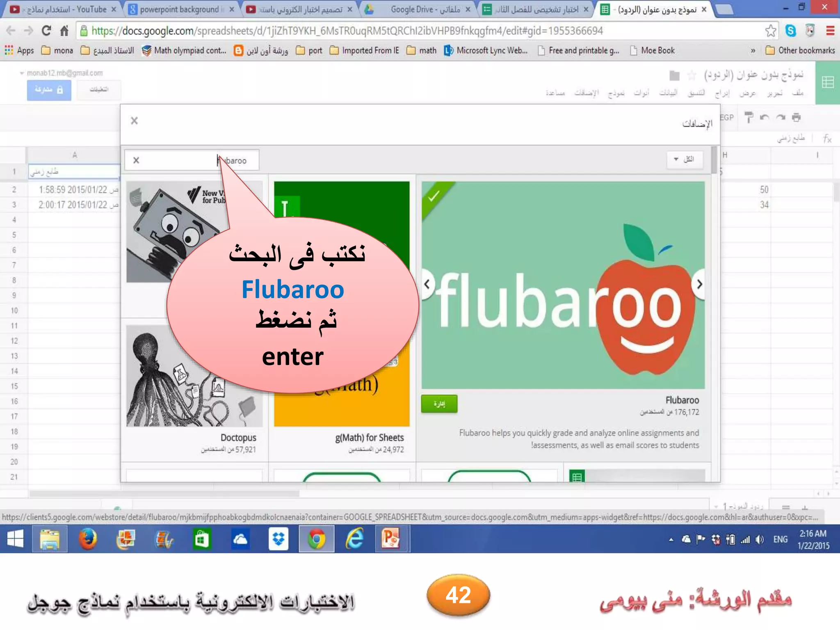This screenshot has width=840, height=630.
Task: Open PowerPoint from the taskbar
Action: click(x=391, y=539)
